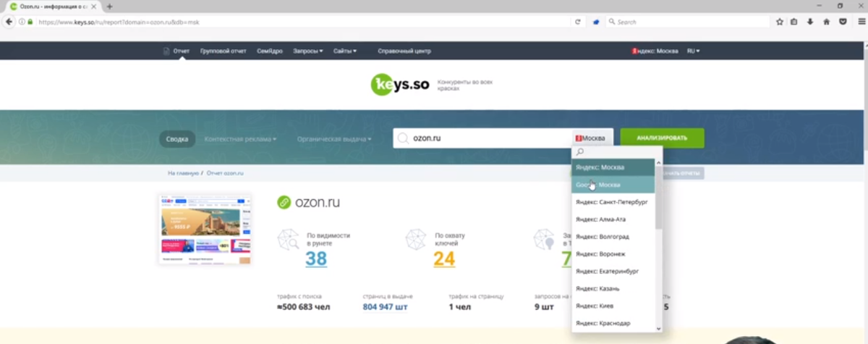
Task: Choose Яндекс: Казань
Action: click(613, 288)
